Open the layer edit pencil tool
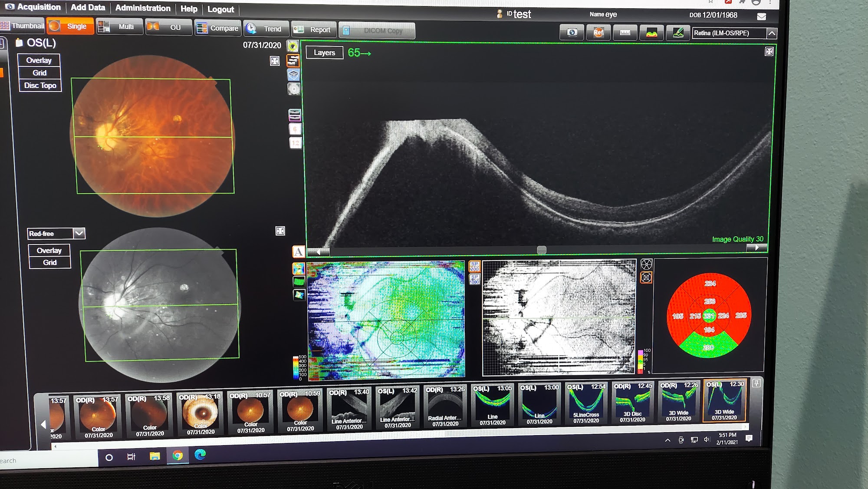The image size is (868, 489). pos(677,33)
